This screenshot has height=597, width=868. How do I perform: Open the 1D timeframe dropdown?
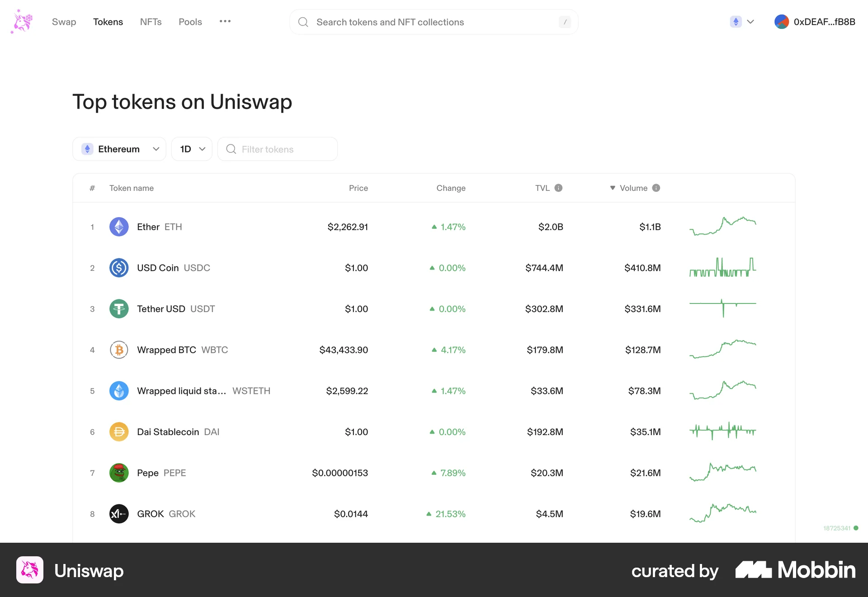tap(191, 149)
